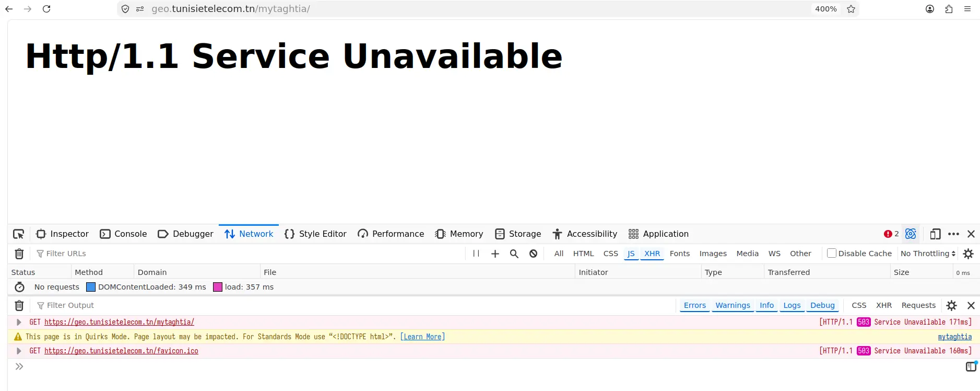The width and height of the screenshot is (980, 391).
Task: Expand the favicon.ico GET request entry
Action: pyautogui.click(x=19, y=351)
